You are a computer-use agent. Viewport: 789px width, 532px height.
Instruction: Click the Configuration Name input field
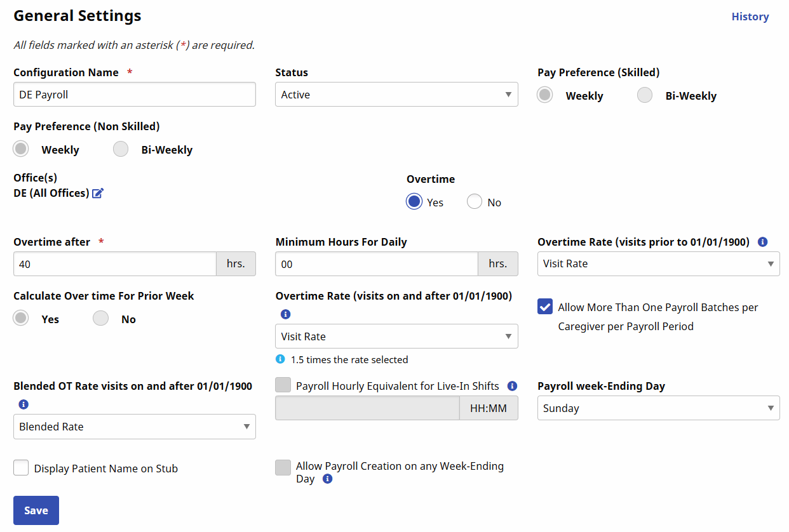tap(134, 95)
